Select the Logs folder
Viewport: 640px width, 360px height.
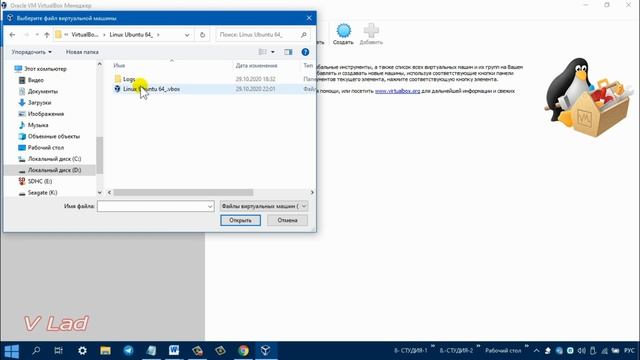tap(129, 79)
